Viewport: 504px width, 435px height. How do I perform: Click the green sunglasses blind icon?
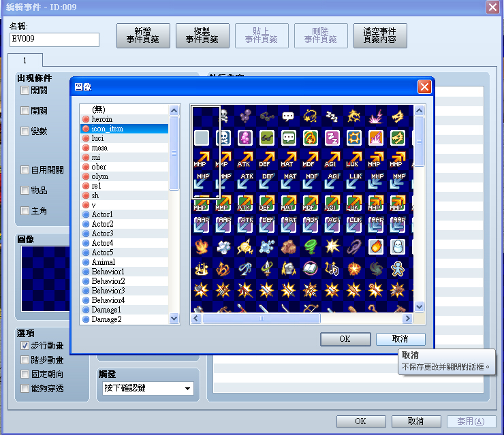point(267,138)
